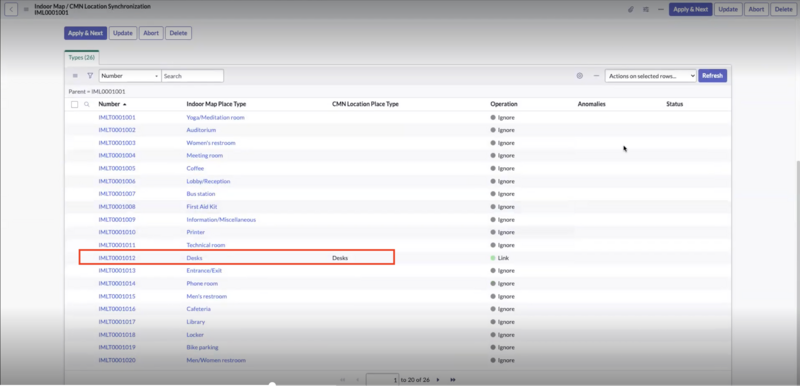Viewport: 800px width, 386px height.
Task: Open the Number search field dropdown
Action: [130, 75]
